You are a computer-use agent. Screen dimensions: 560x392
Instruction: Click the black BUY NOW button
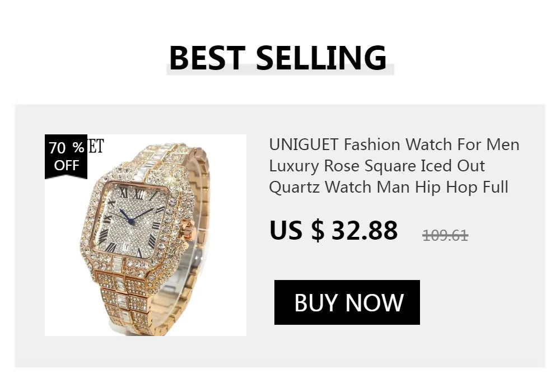tap(347, 302)
